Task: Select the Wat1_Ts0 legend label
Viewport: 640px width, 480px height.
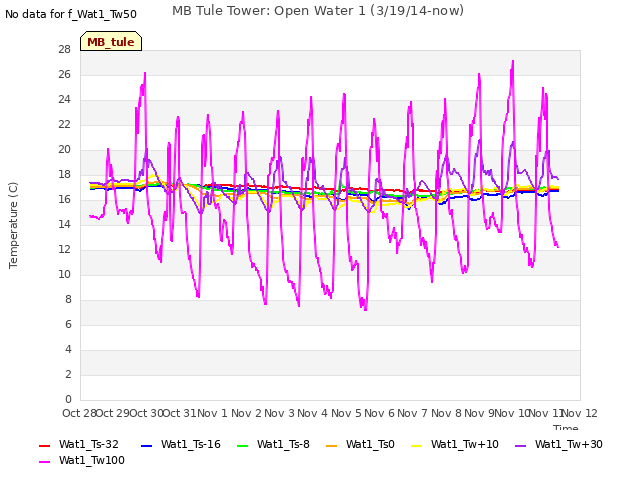Action: [x=370, y=444]
